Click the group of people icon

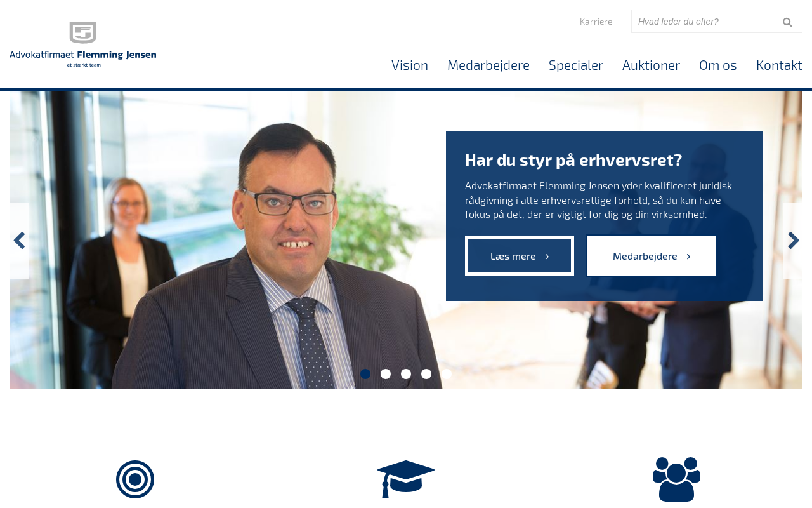click(676, 479)
